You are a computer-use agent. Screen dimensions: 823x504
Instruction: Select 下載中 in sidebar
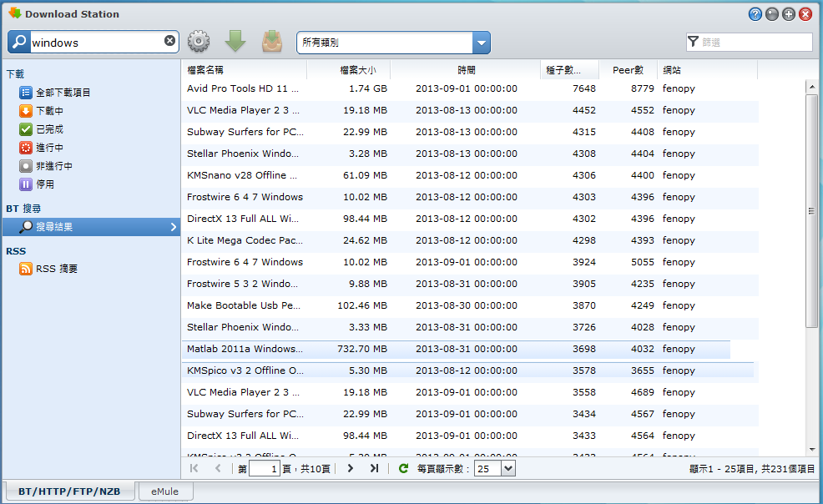click(41, 111)
